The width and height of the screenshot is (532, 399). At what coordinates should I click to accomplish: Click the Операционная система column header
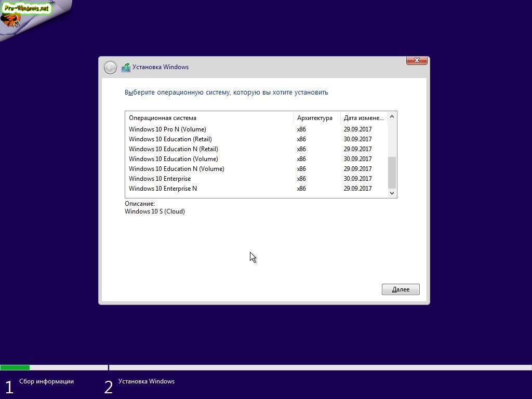[x=210, y=118]
